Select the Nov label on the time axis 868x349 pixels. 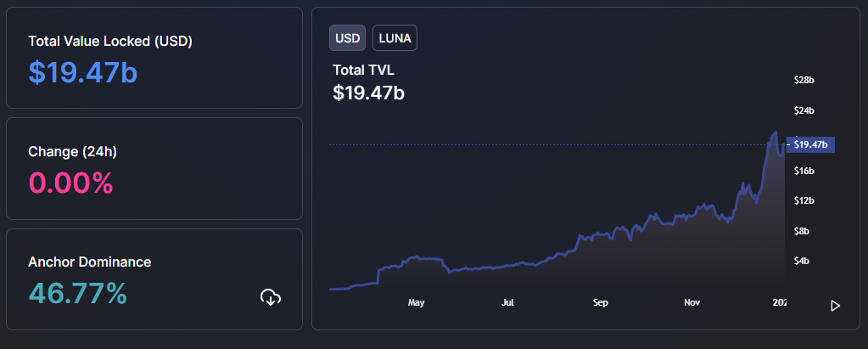point(692,302)
